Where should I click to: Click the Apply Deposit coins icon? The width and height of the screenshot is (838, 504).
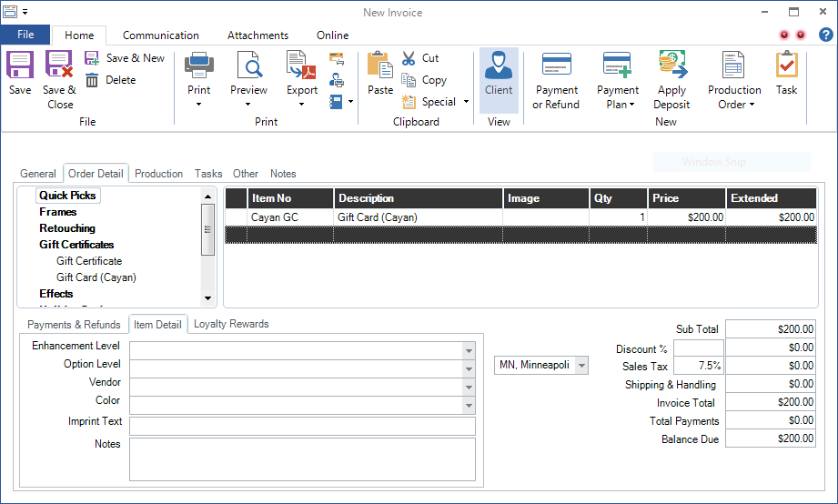click(x=671, y=65)
